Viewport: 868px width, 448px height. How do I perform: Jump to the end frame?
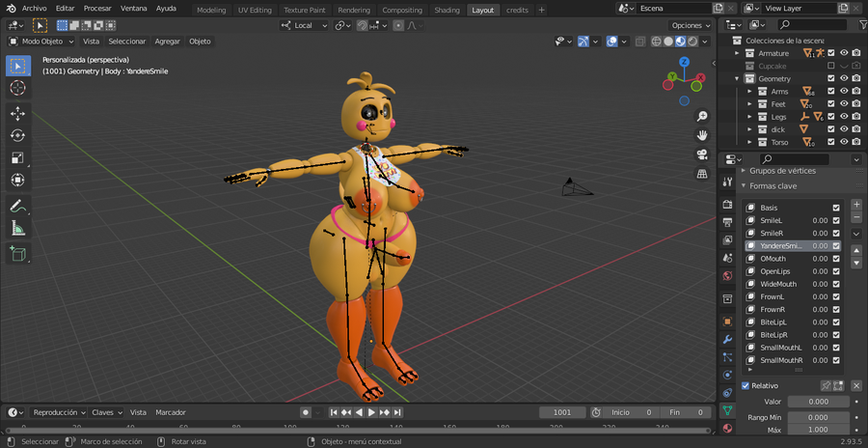click(x=397, y=412)
